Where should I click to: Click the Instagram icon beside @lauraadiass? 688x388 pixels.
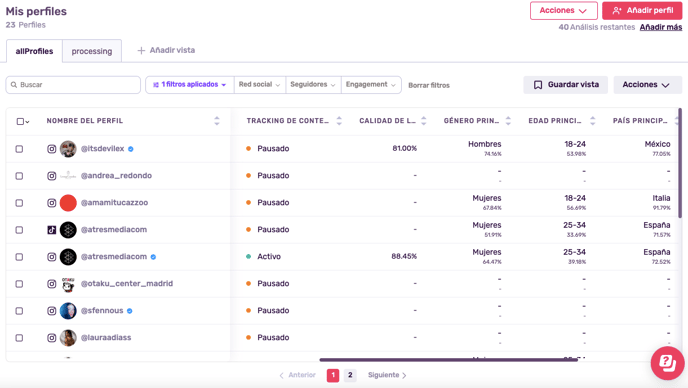pos(52,338)
